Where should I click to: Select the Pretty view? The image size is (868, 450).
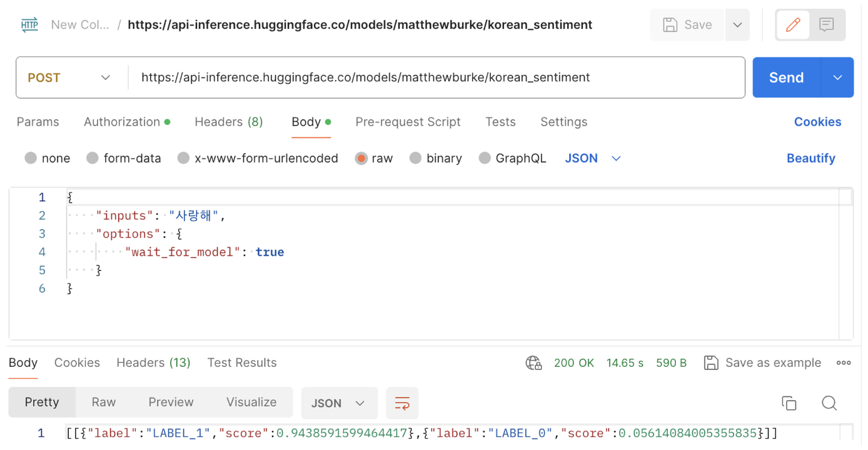pos(42,402)
